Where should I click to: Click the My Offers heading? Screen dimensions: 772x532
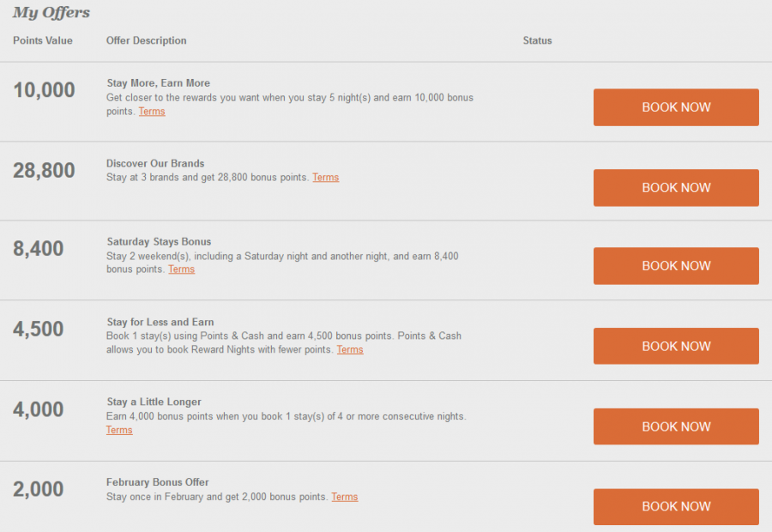51,13
